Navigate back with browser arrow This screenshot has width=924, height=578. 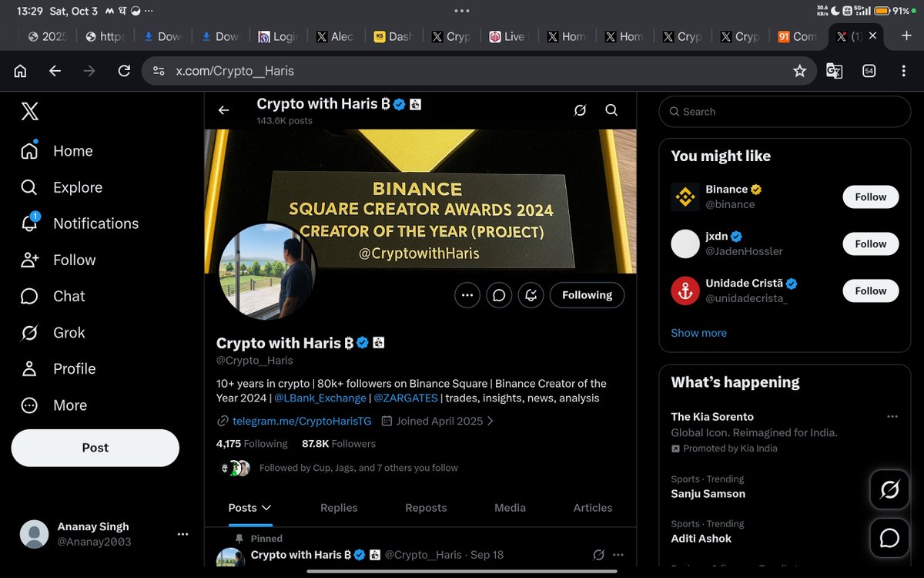(55, 71)
